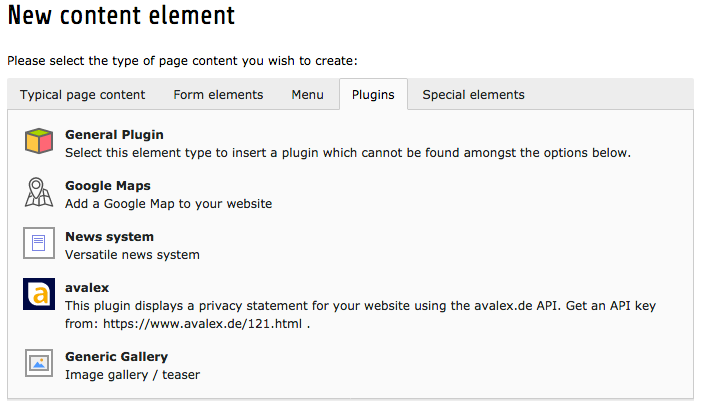
Task: Pick the Generic Gallery title link
Action: tap(116, 357)
